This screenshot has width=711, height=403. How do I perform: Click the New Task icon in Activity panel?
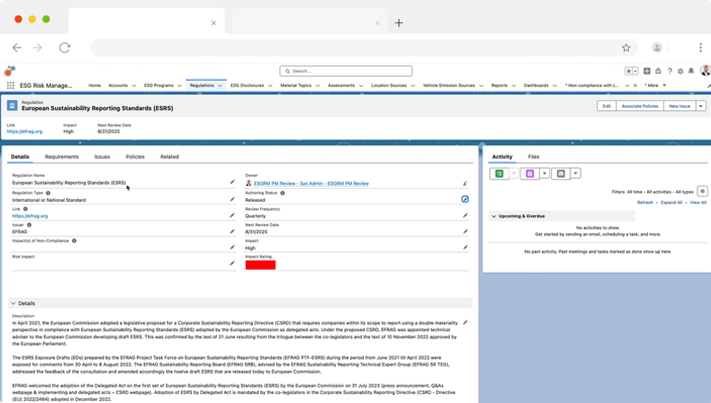499,174
